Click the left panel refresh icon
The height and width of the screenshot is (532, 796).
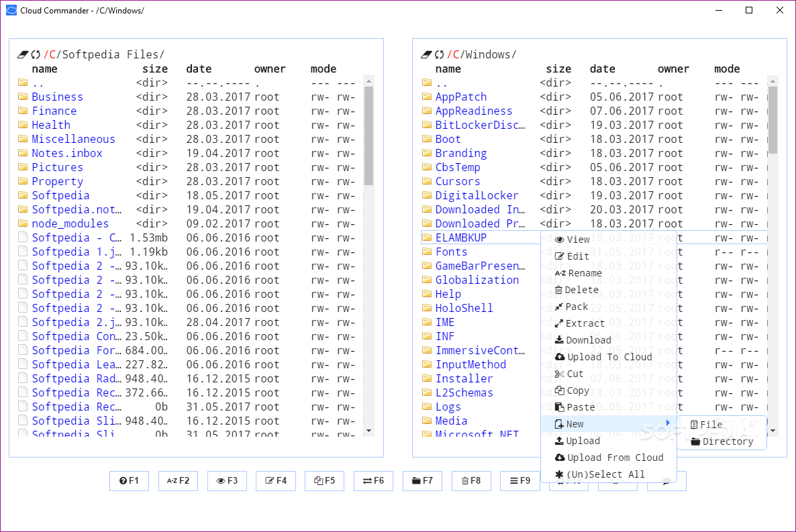[36, 54]
